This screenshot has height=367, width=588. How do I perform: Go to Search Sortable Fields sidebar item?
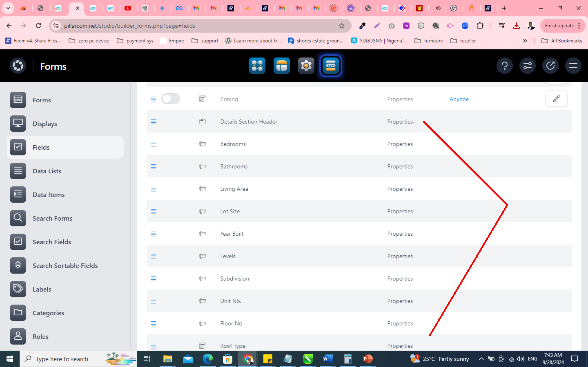click(x=65, y=266)
